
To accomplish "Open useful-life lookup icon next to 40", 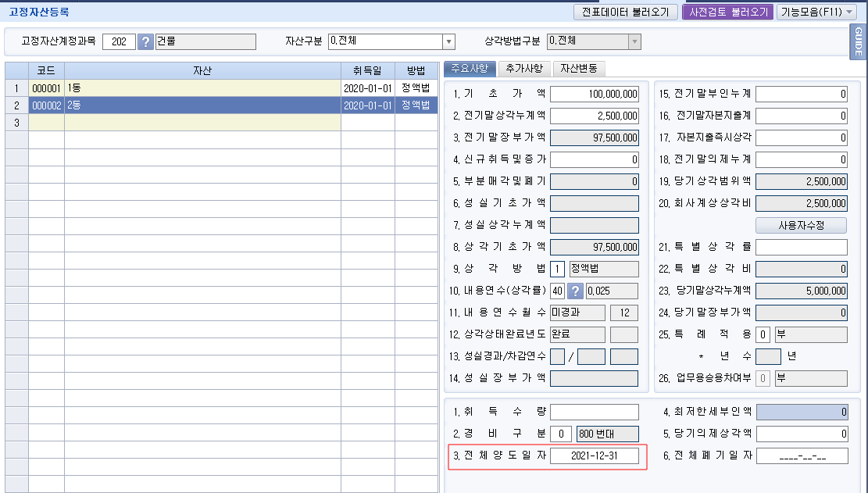I will click(x=575, y=291).
